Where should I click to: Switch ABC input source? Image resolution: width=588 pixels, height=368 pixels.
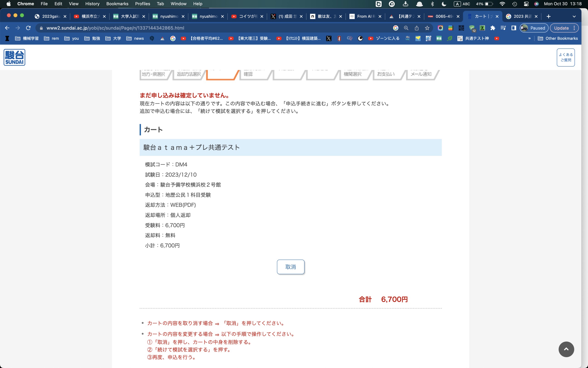click(x=462, y=4)
